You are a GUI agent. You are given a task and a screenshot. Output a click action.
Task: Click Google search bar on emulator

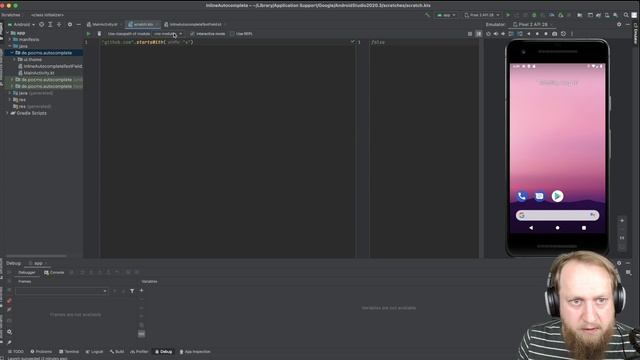point(558,215)
